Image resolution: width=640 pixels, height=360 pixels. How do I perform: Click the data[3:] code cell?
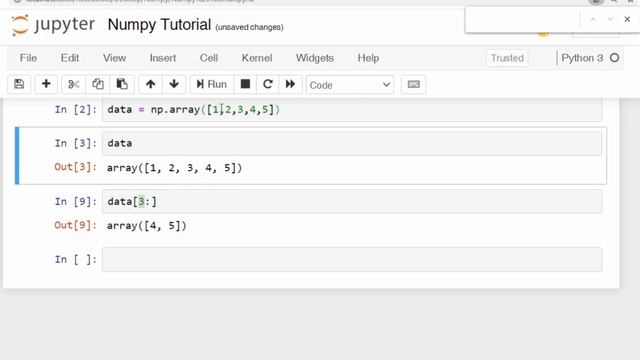click(x=352, y=202)
